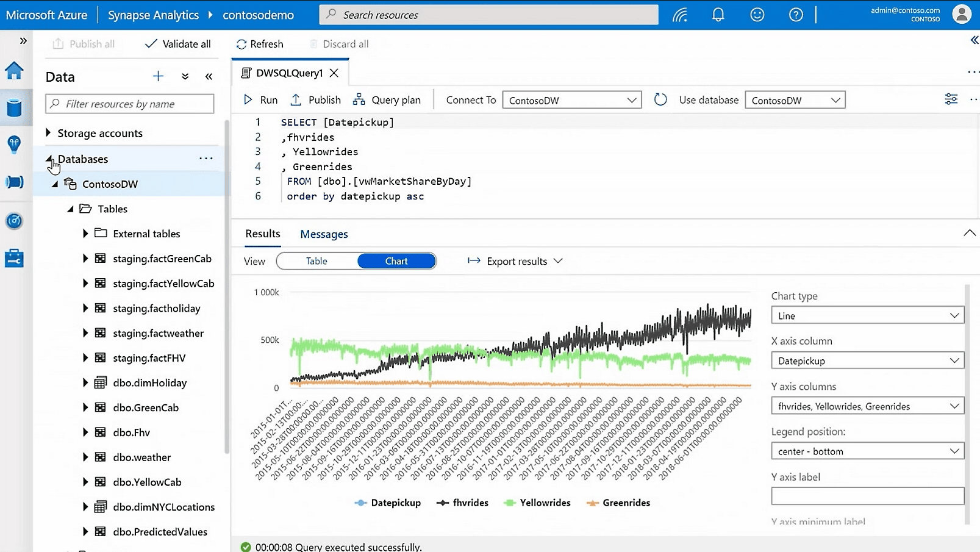
Task: Click the notifications bell icon
Action: point(718,14)
